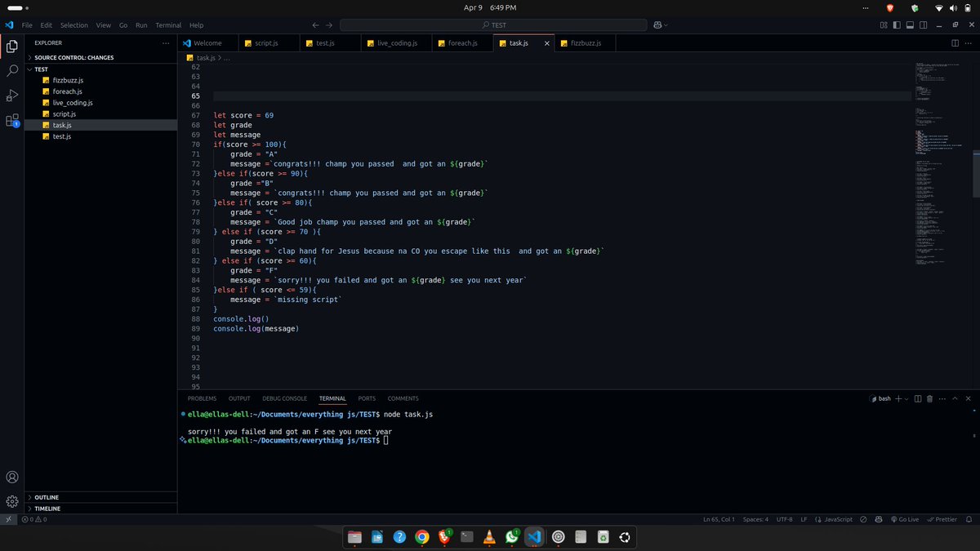Switch to the Welcome editor tab
Screen dimensions: 980x551
[x=207, y=42]
